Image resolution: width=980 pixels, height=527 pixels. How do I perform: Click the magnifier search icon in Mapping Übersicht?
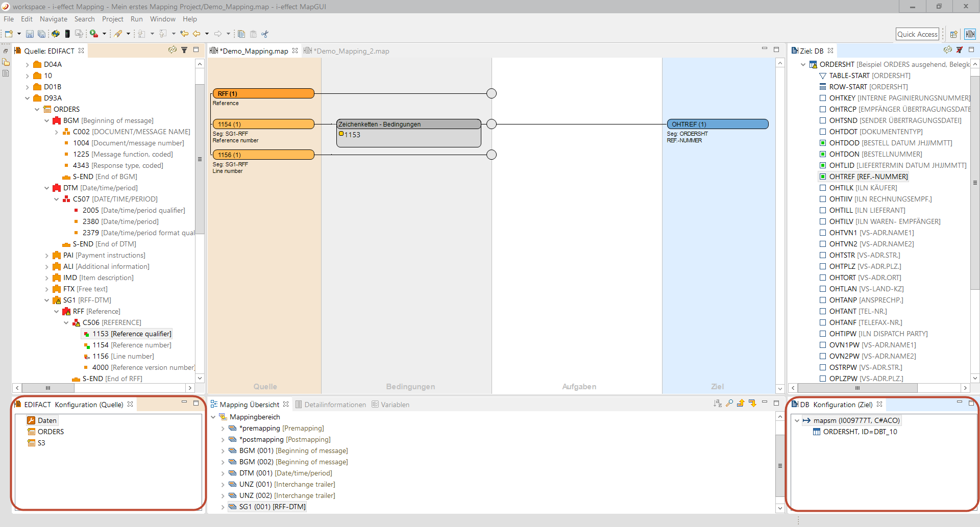pyautogui.click(x=729, y=404)
